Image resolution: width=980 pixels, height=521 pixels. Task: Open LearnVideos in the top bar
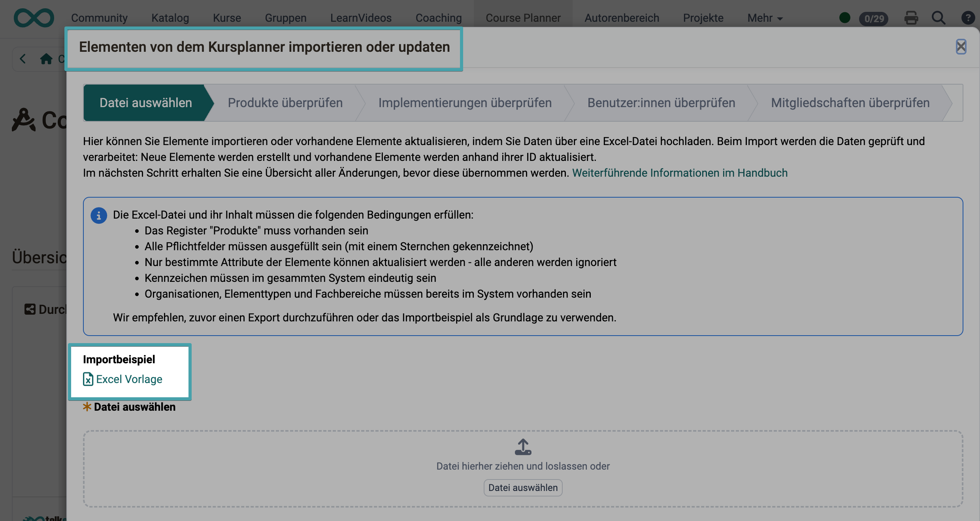click(361, 18)
